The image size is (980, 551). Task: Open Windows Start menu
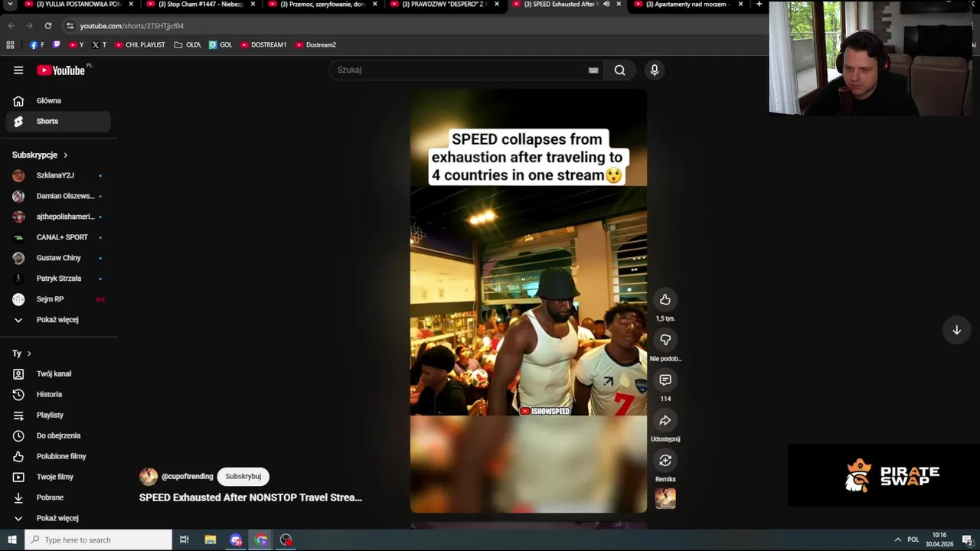click(x=11, y=540)
